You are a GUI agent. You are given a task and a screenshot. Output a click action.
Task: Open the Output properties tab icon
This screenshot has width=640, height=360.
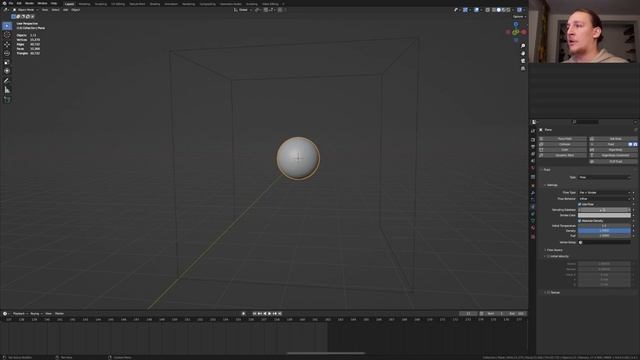(533, 147)
